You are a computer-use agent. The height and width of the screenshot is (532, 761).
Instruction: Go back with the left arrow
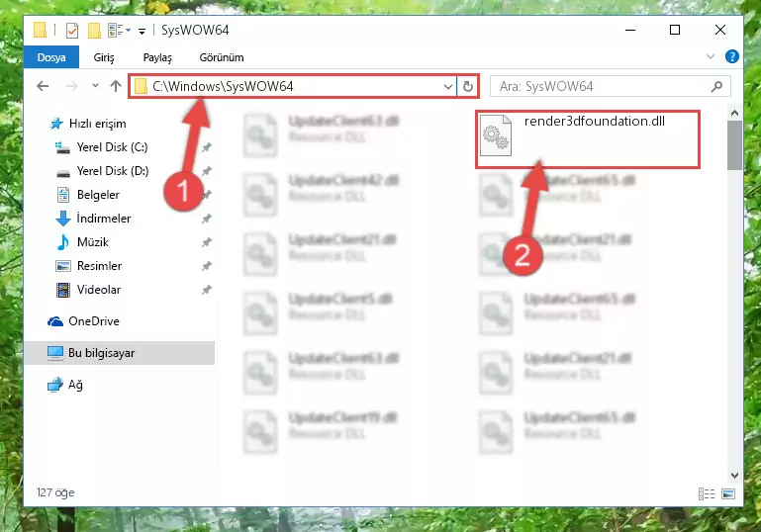[x=43, y=86]
